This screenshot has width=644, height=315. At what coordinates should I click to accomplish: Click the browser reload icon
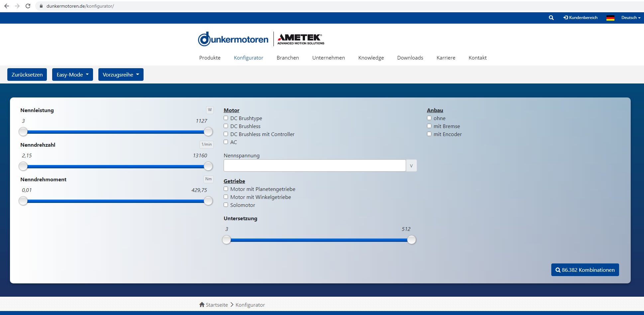(x=28, y=6)
